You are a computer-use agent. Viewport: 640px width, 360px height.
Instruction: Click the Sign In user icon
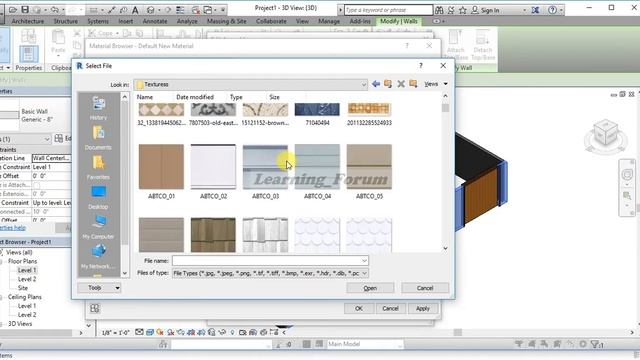(x=475, y=10)
